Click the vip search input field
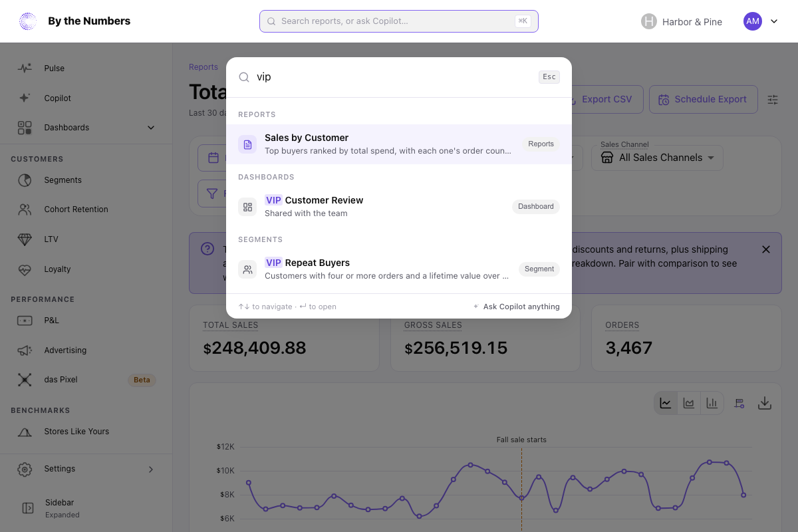 [394, 77]
